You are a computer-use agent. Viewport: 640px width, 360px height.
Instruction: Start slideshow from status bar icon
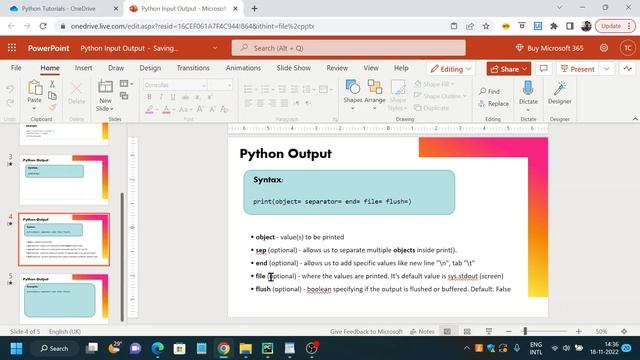[x=489, y=331]
